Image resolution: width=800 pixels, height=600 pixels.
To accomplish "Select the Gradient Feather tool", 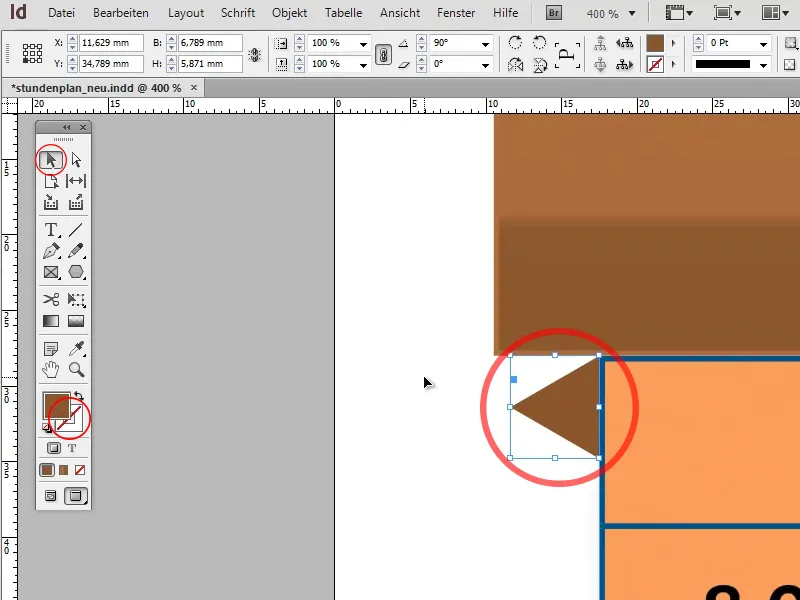I will [x=76, y=321].
